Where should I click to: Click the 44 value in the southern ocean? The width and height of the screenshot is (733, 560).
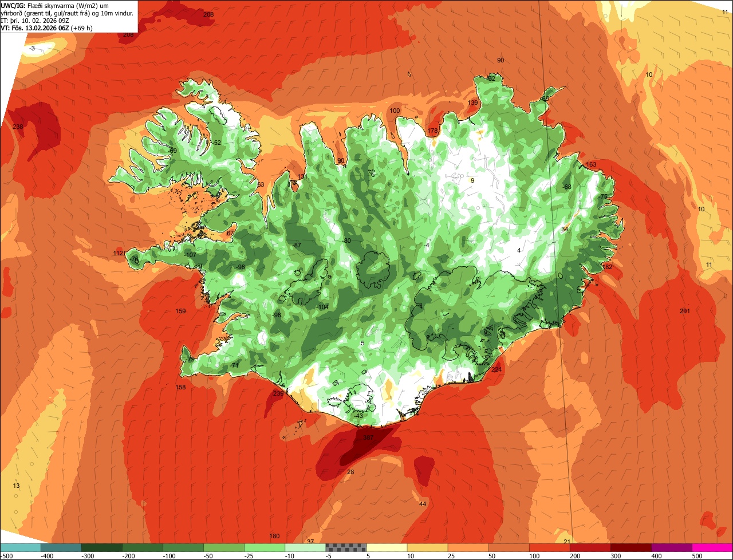click(x=423, y=504)
